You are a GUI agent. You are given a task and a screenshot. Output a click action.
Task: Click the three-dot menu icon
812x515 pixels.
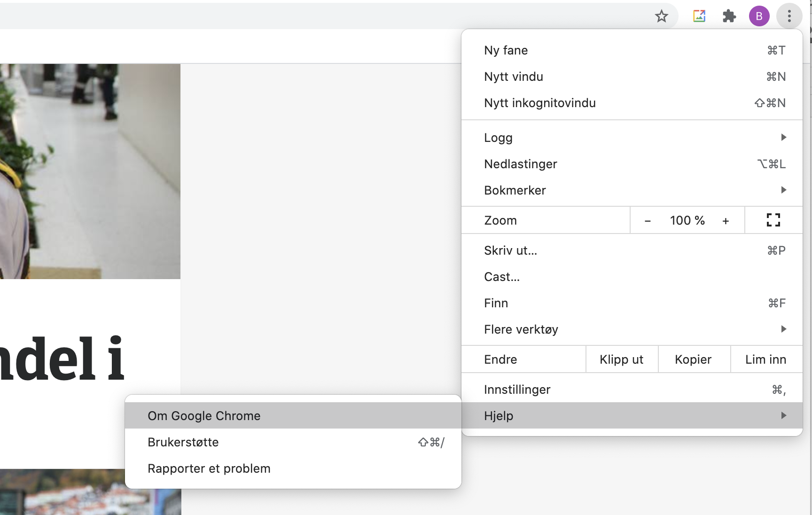click(789, 16)
